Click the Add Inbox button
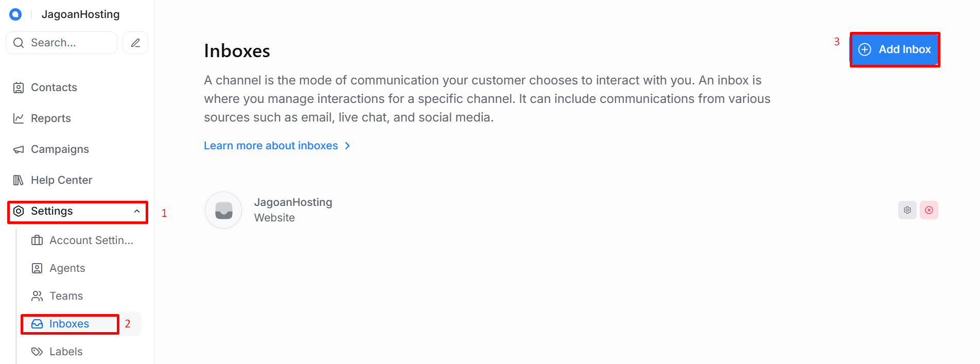Image resolution: width=980 pixels, height=364 pixels. coord(895,49)
